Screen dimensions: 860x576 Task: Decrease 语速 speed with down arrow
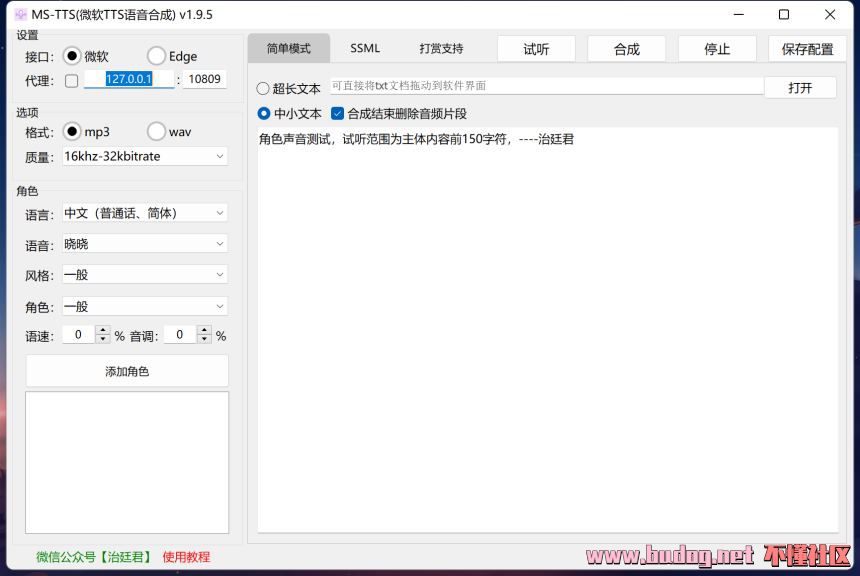click(x=103, y=339)
